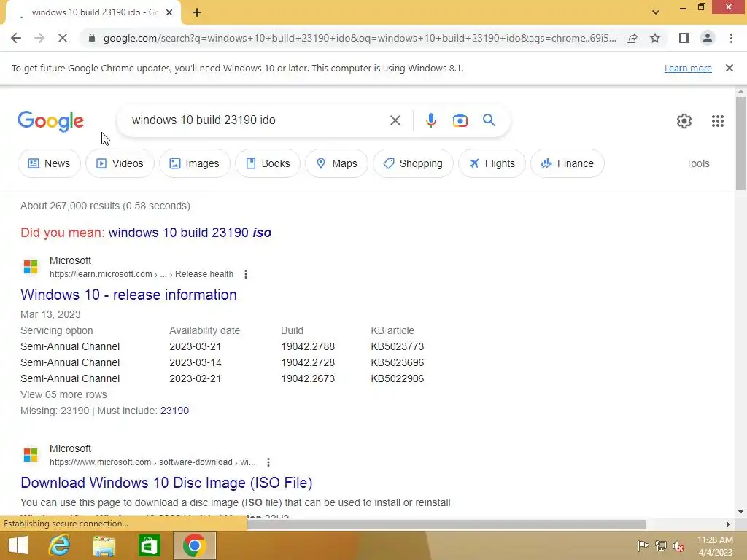Switch to Finance results
The height and width of the screenshot is (560, 747).
(x=568, y=163)
